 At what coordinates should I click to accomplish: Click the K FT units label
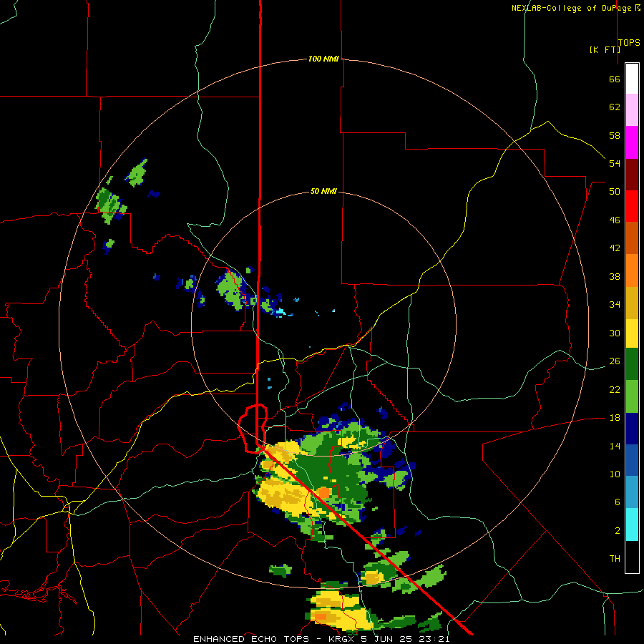605,49
